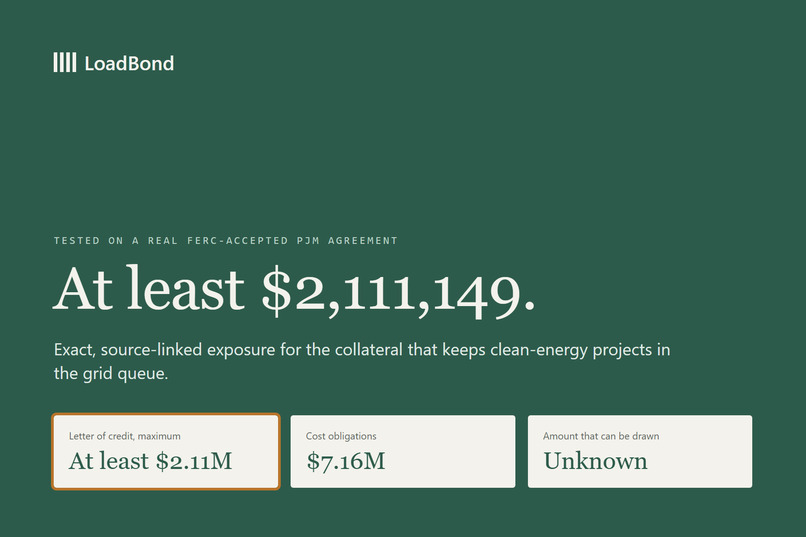Click the value At least $2.11M
This screenshot has height=537, width=806.
coord(151,461)
